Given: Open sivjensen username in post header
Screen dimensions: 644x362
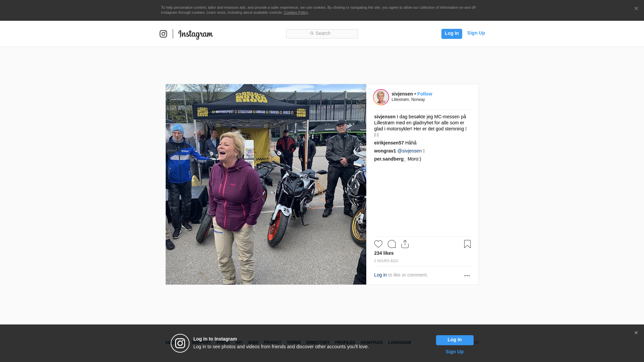Looking at the screenshot, I should [402, 94].
